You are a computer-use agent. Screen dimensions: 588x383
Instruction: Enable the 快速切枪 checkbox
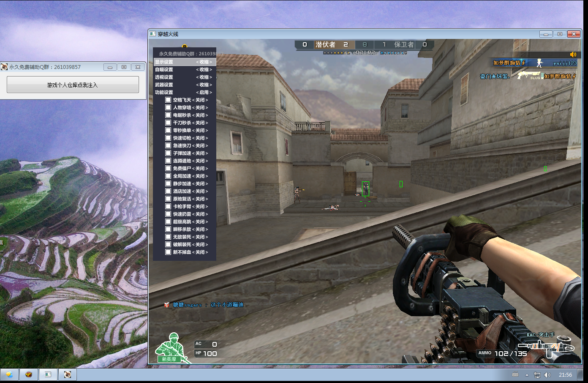tap(168, 138)
